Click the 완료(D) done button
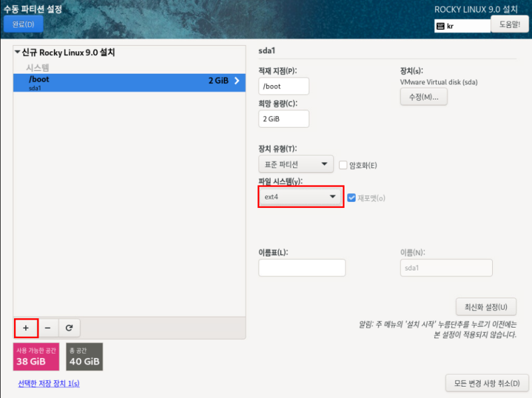This screenshot has width=532, height=398. [23, 25]
